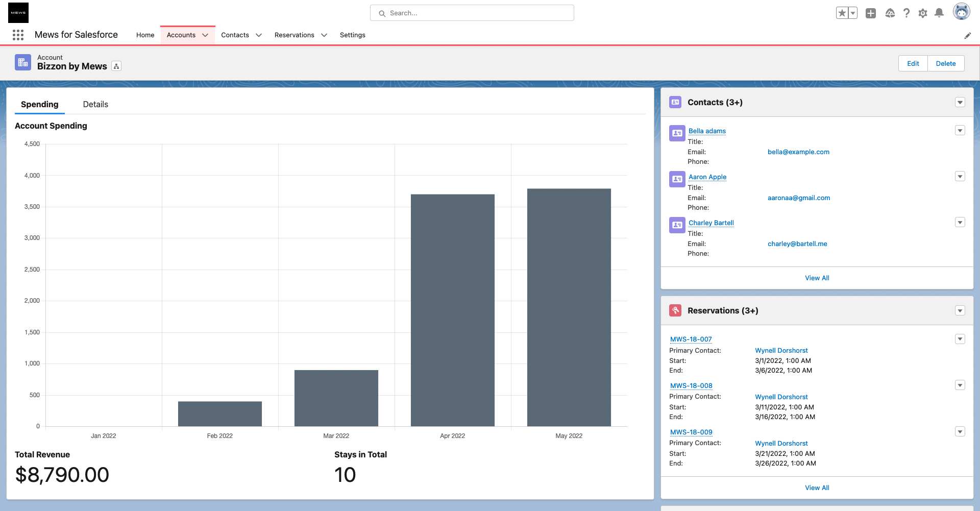This screenshot has height=511, width=980.
Task: Open the Contacts related list actions dropdown
Action: [x=960, y=102]
